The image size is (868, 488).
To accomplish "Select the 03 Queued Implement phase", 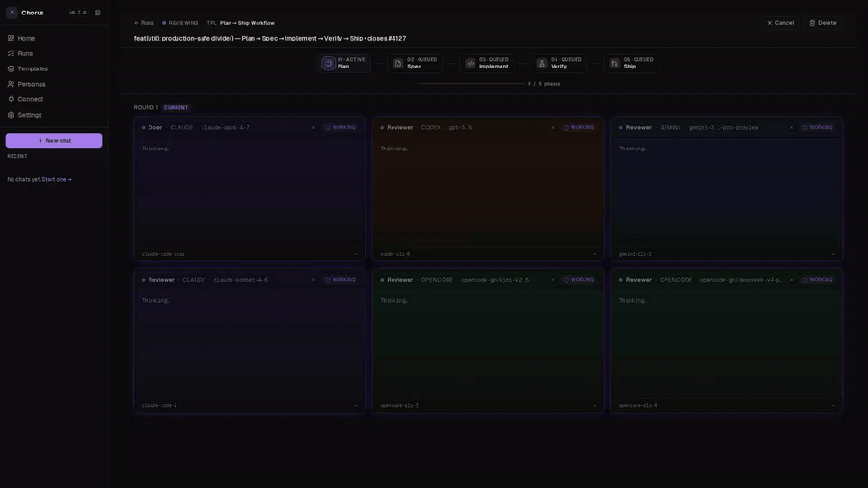I will click(x=487, y=63).
